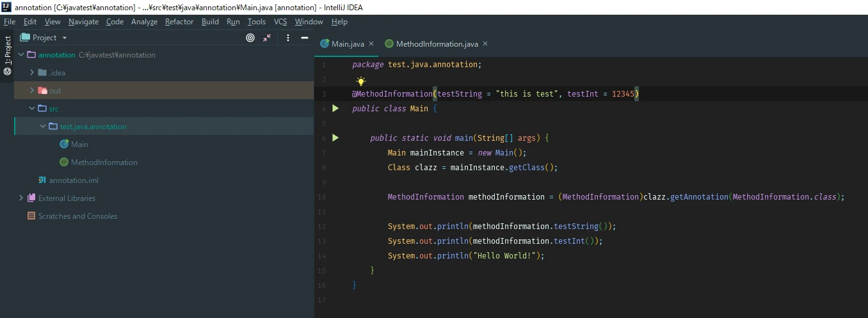The image size is (868, 318).
Task: Open the Build menu
Action: coord(210,22)
